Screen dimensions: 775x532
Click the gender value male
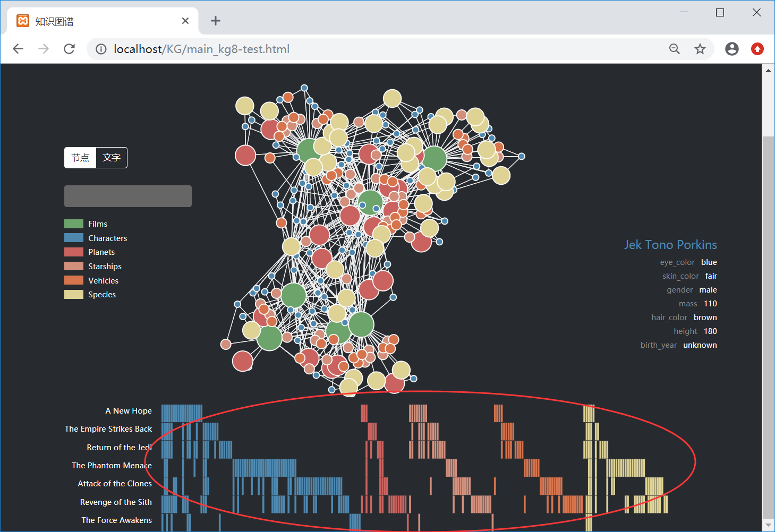click(x=708, y=290)
